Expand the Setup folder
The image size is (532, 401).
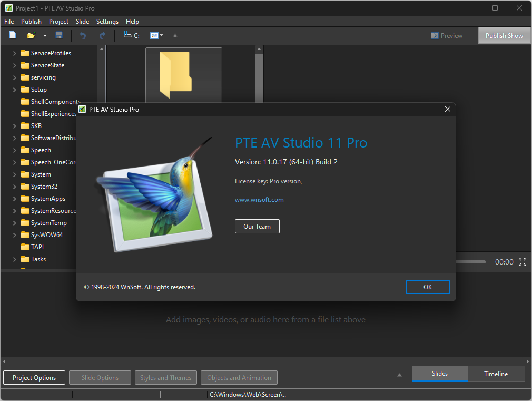14,90
